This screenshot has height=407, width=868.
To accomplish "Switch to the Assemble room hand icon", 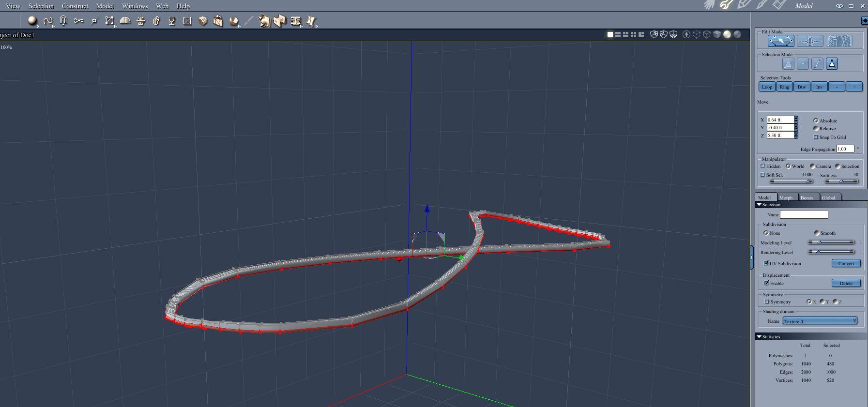I will click(x=710, y=5).
